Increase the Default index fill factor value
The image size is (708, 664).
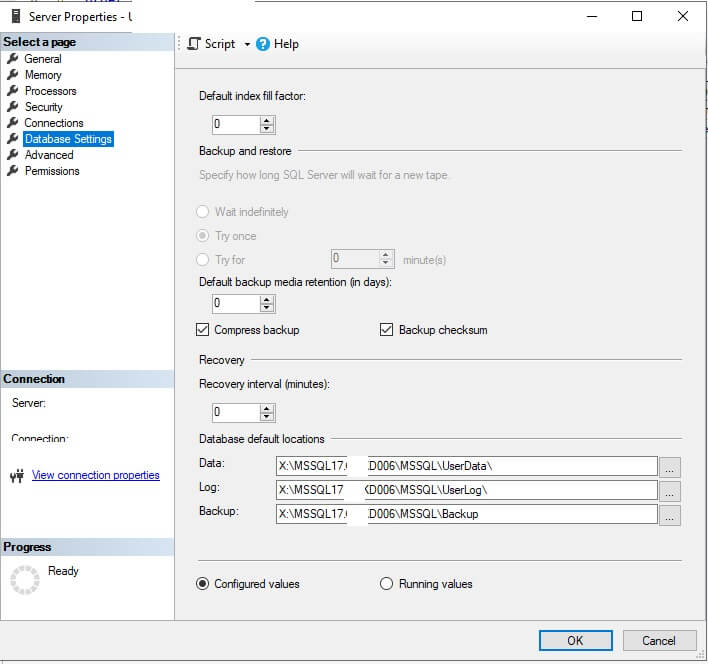[267, 120]
